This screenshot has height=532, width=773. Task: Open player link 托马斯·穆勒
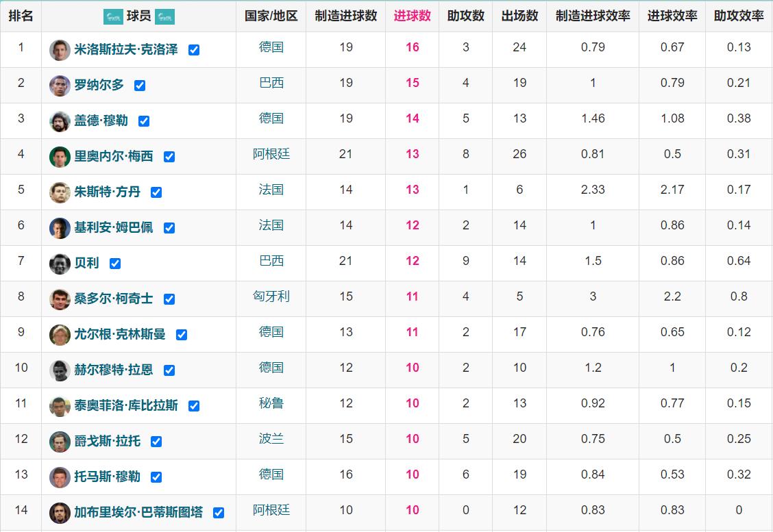tap(107, 477)
